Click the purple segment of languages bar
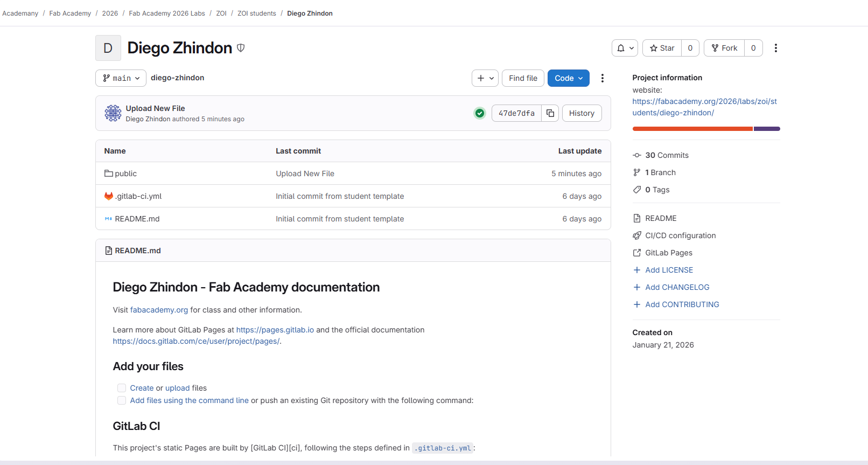The height and width of the screenshot is (465, 868). 767,129
